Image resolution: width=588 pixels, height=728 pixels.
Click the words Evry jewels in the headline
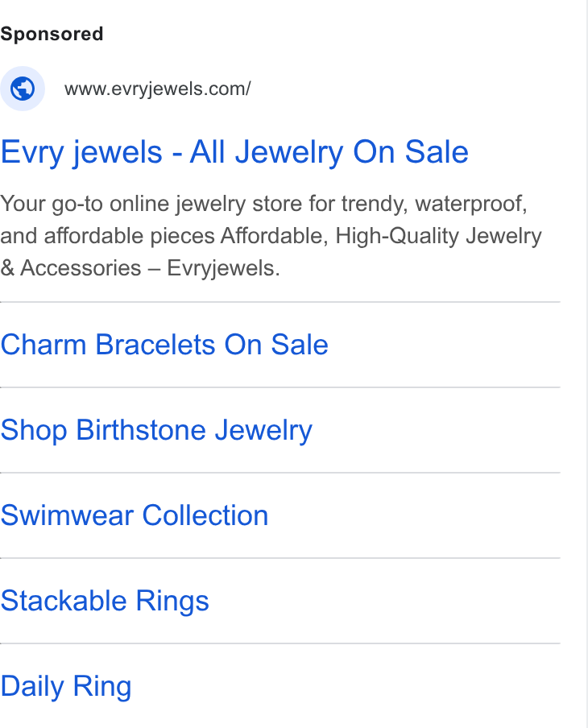pyautogui.click(x=81, y=152)
